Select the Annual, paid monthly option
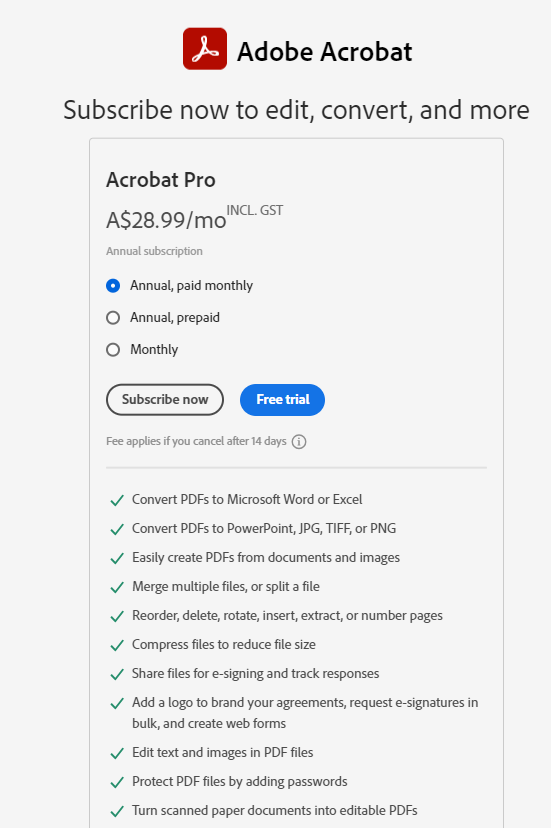This screenshot has width=551, height=828. click(x=113, y=286)
